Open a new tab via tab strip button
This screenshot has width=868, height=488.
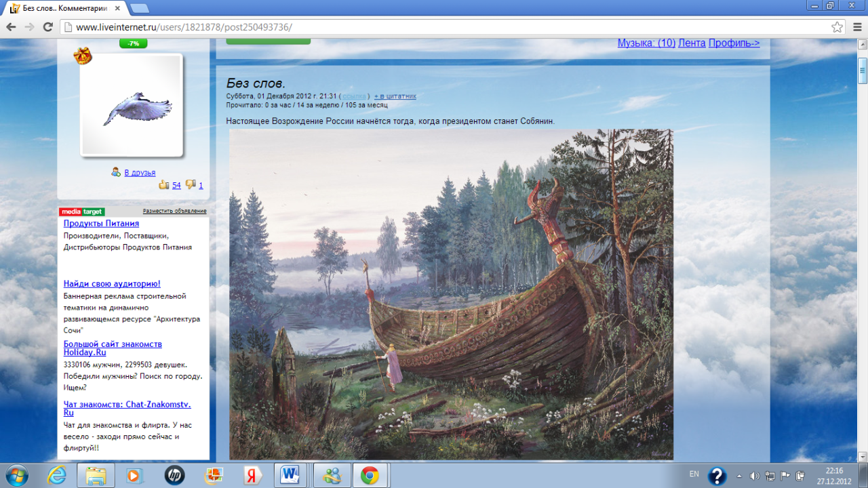coord(139,8)
